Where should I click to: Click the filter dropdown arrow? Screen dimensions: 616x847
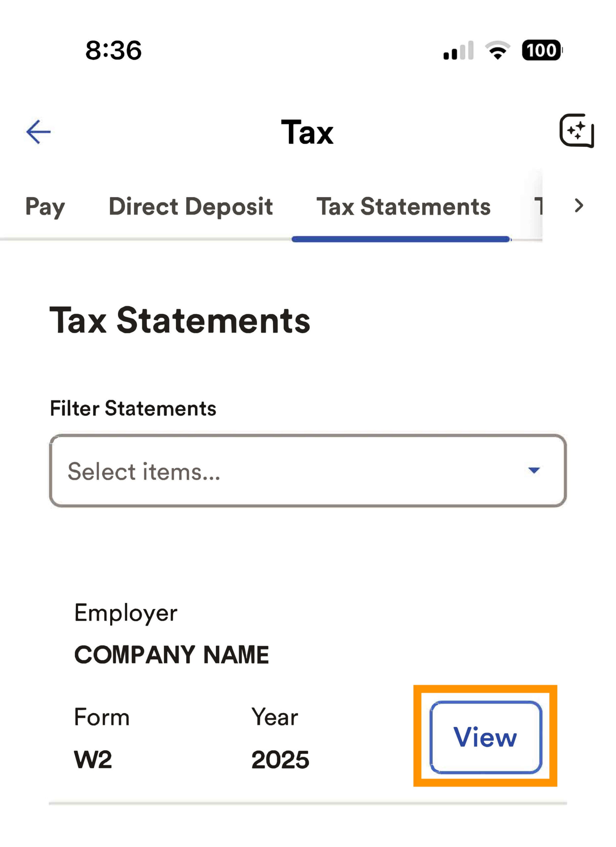[x=534, y=470]
